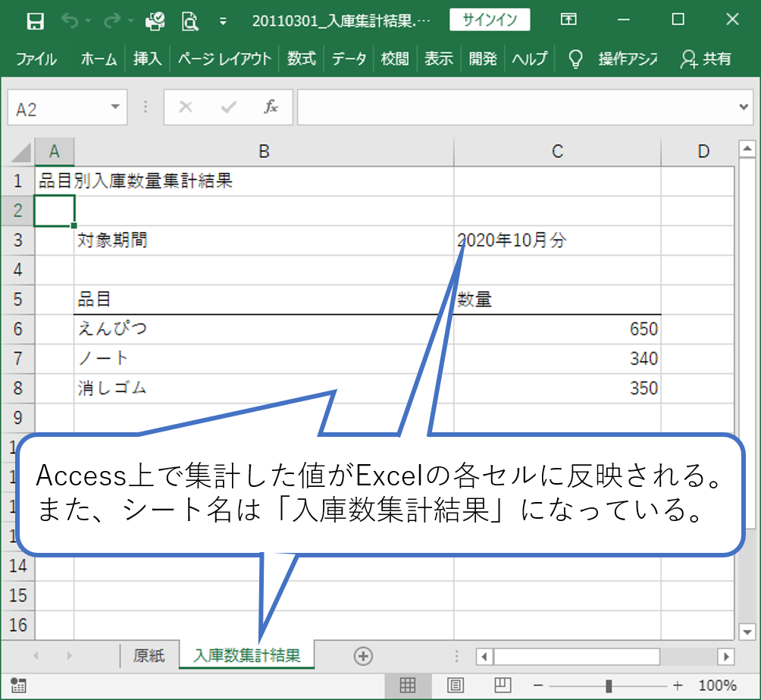This screenshot has width=761, height=700.
Task: Click the 数量 header cell
Action: click(557, 300)
